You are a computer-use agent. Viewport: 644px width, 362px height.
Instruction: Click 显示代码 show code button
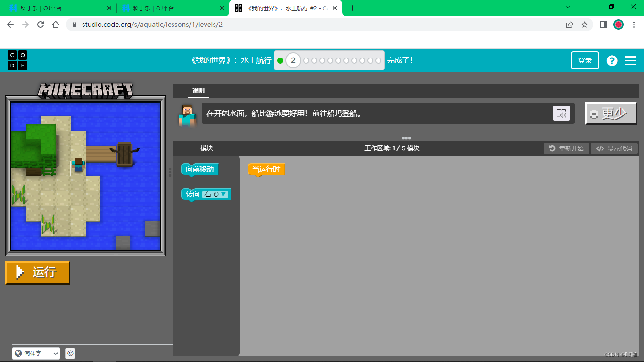tap(614, 148)
